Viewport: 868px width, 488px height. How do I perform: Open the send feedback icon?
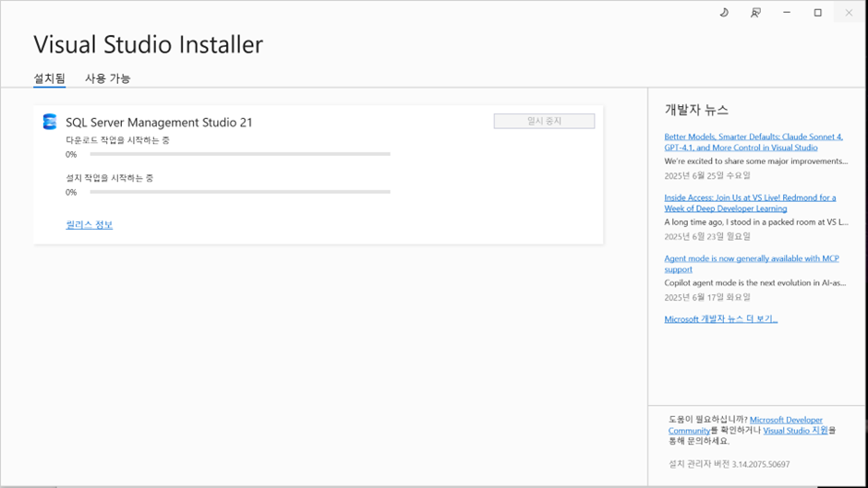coord(755,12)
